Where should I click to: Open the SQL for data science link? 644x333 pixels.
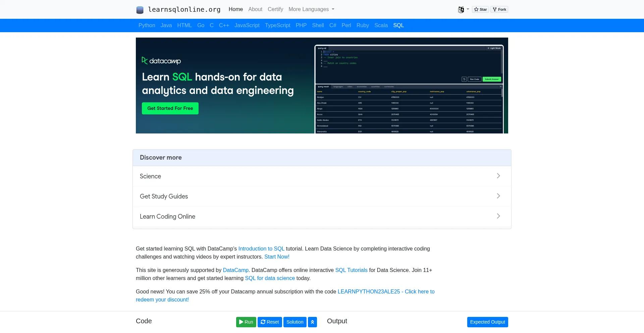[270, 278]
